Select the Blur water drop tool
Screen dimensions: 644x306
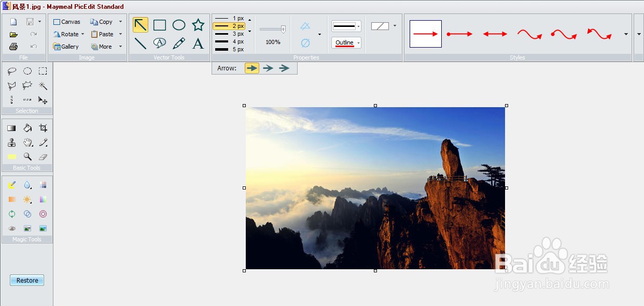click(x=27, y=185)
